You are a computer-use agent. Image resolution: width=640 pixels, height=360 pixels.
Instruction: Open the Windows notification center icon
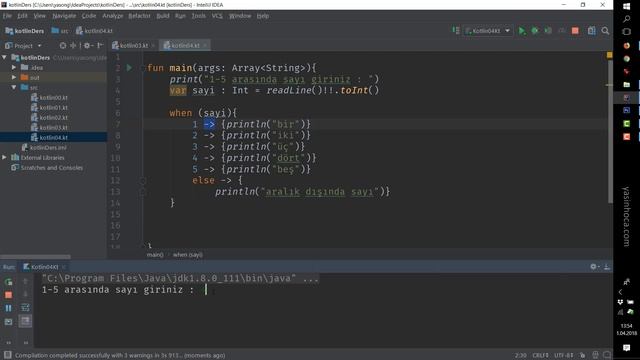click(627, 348)
